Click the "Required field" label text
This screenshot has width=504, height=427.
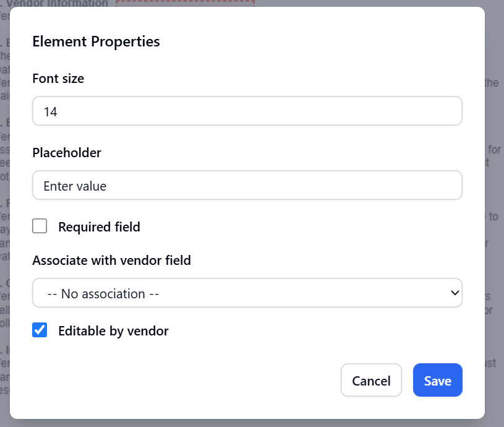99,227
